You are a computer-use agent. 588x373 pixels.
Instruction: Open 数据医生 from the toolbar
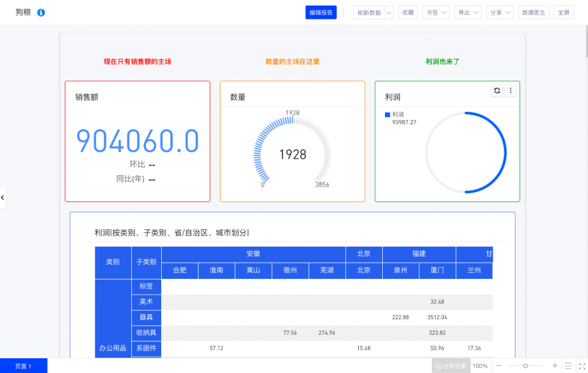coord(534,13)
